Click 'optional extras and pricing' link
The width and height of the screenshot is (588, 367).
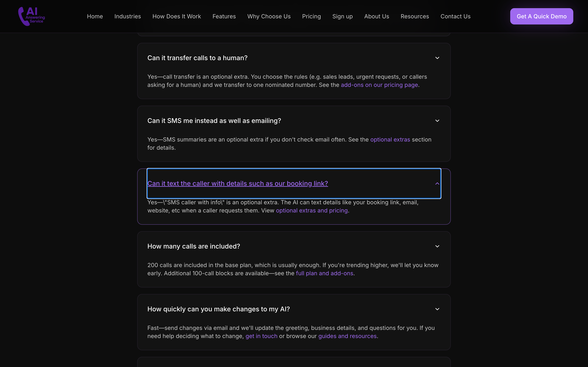coord(312,210)
